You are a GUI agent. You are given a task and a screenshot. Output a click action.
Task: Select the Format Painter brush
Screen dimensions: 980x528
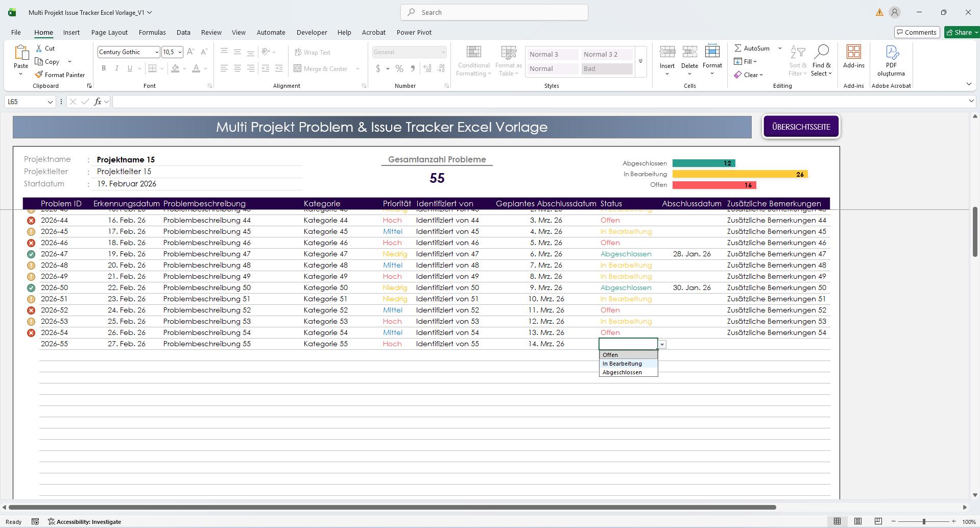pos(39,75)
